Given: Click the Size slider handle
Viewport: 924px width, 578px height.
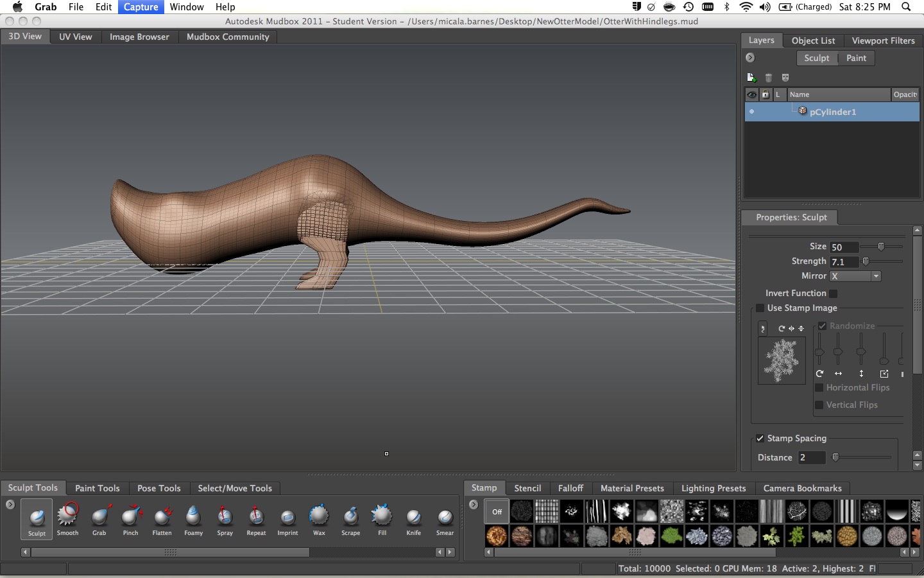Looking at the screenshot, I should [881, 247].
